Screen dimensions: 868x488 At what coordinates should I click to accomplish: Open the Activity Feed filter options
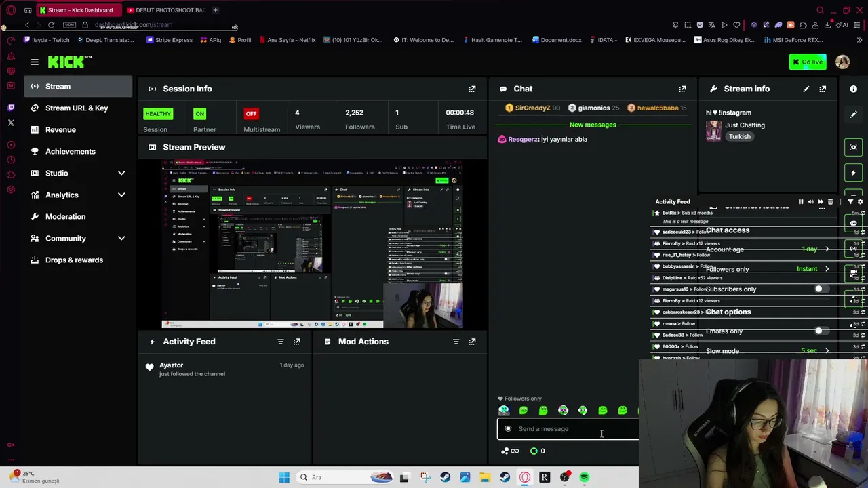(x=281, y=342)
